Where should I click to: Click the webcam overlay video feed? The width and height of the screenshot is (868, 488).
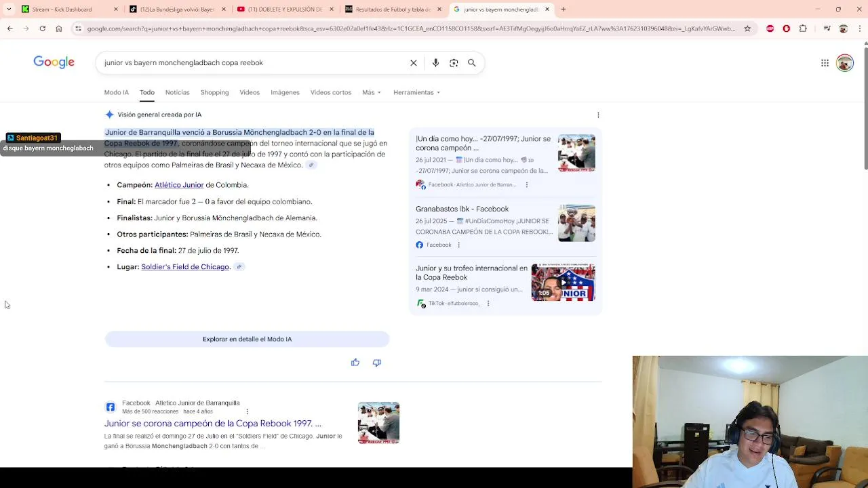(750, 422)
